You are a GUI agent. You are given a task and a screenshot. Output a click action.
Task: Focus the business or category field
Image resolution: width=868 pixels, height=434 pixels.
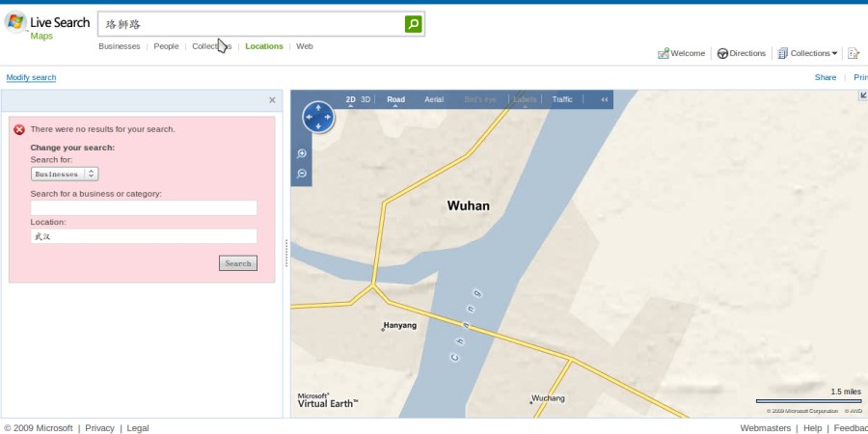click(x=144, y=208)
